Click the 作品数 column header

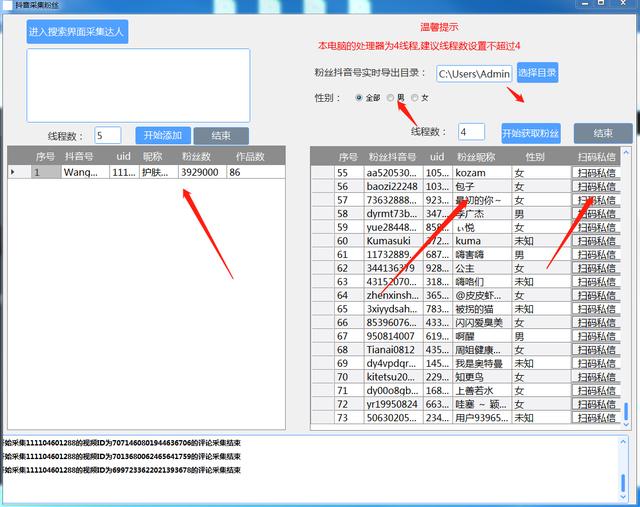click(x=250, y=156)
